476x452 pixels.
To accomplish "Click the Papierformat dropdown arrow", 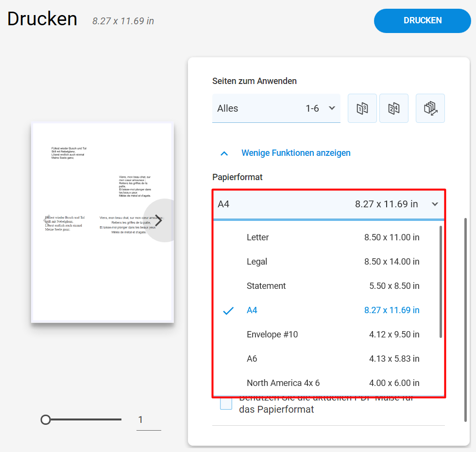I will [x=435, y=204].
